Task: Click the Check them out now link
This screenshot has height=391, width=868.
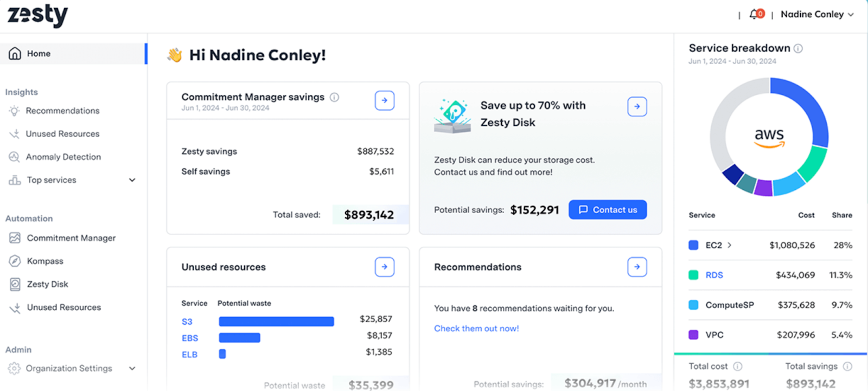Action: click(x=476, y=328)
